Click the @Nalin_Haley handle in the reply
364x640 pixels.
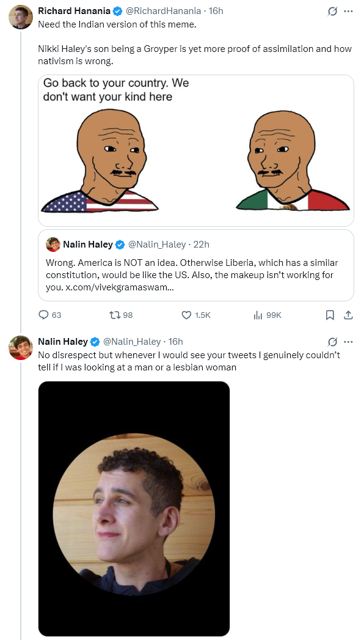pyautogui.click(x=131, y=341)
